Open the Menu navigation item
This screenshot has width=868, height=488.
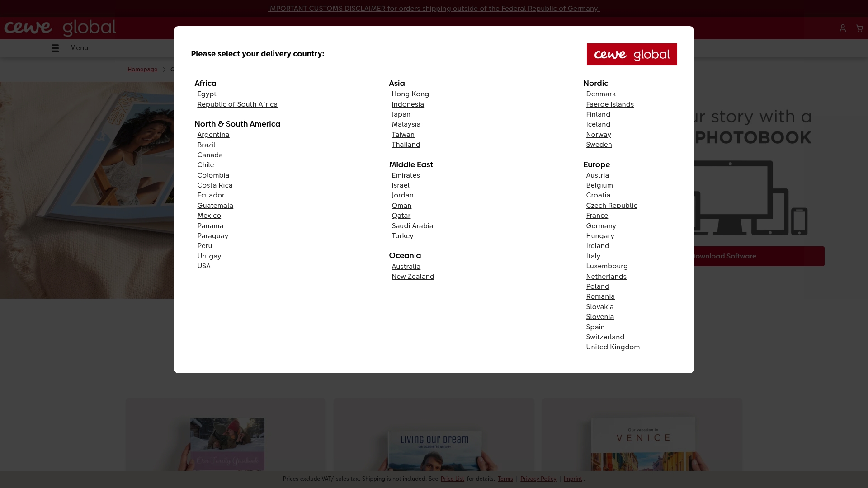[78, 48]
